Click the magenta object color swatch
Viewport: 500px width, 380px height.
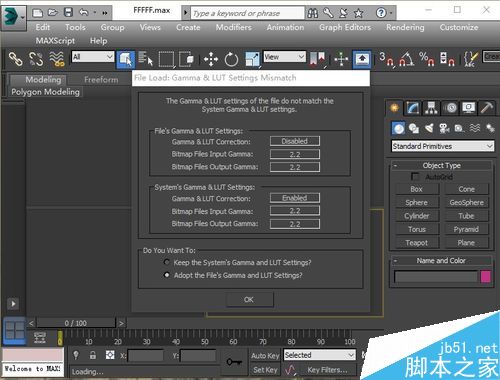click(486, 277)
